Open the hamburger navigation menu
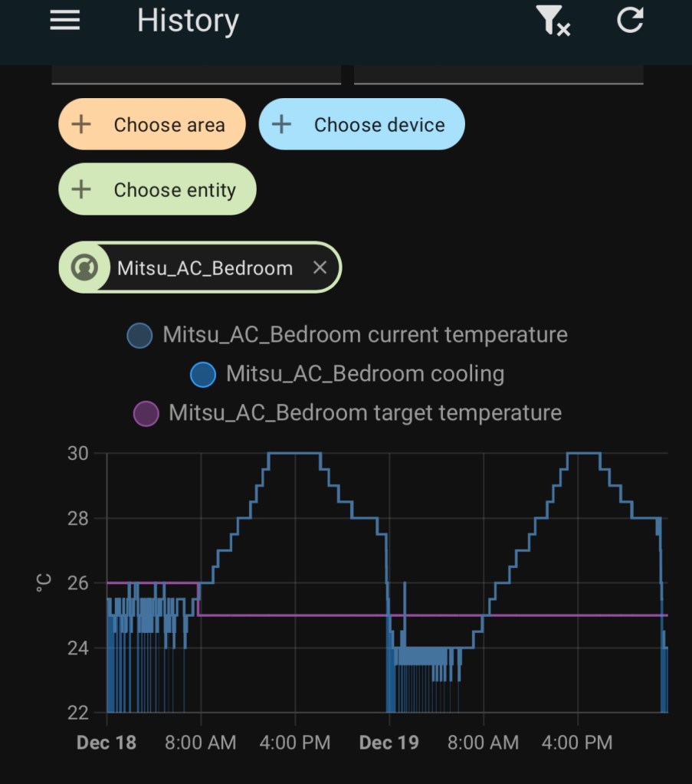 [x=65, y=21]
